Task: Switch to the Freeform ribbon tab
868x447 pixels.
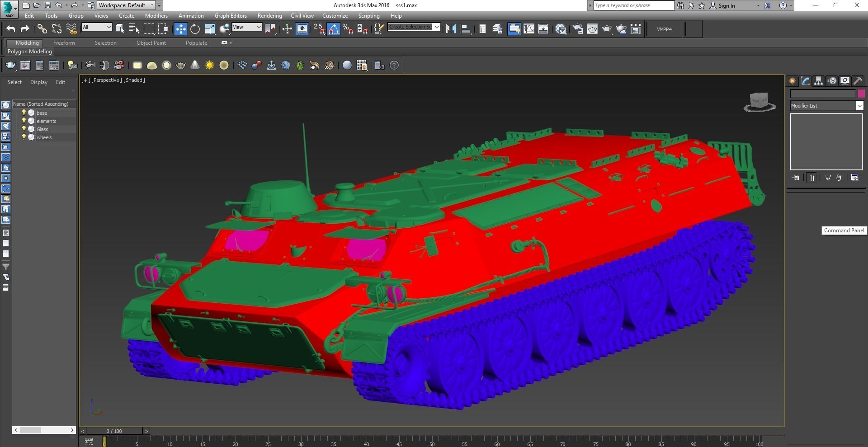Action: tap(64, 43)
